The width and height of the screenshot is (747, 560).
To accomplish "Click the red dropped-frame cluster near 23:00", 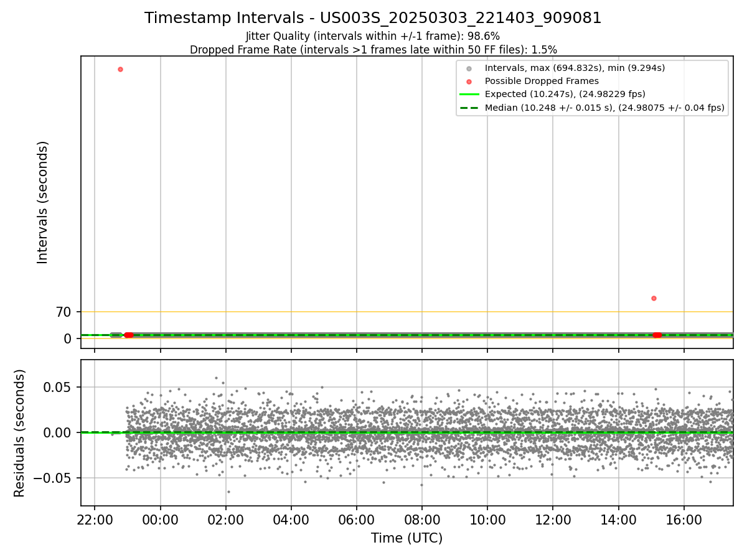I will 128,335.
